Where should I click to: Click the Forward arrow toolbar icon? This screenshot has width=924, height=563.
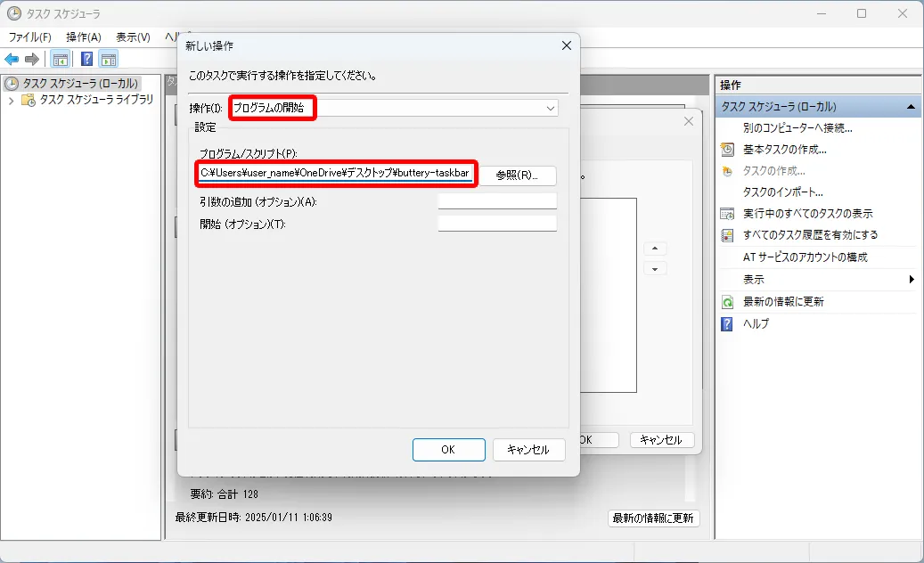[x=32, y=59]
